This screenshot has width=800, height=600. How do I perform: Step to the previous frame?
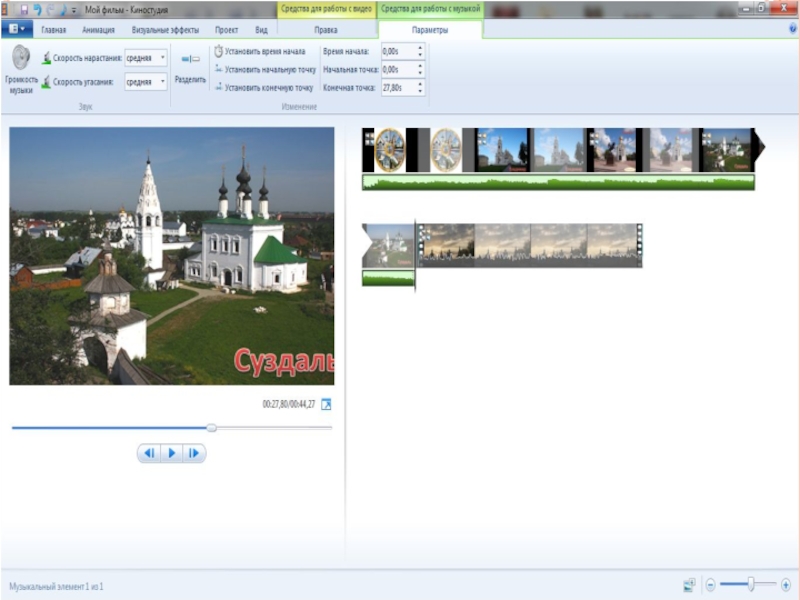(x=149, y=453)
